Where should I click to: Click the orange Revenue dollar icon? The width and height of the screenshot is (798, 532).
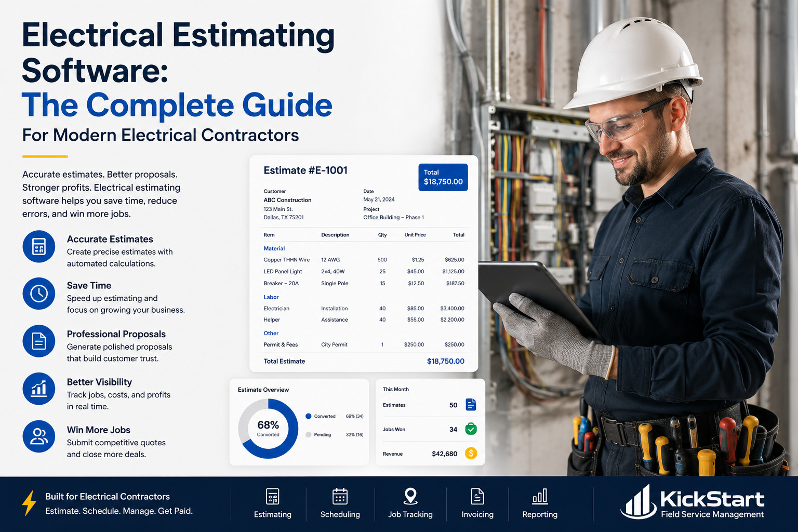click(471, 454)
